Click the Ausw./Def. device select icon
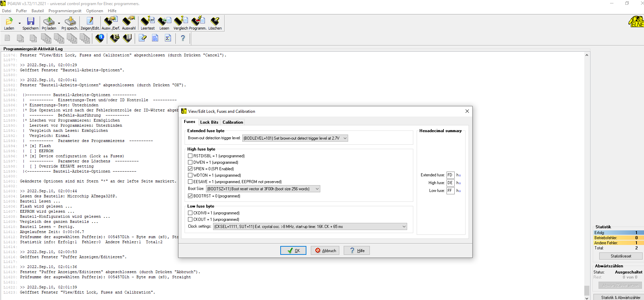The width and height of the screenshot is (644, 300). pyautogui.click(x=111, y=21)
